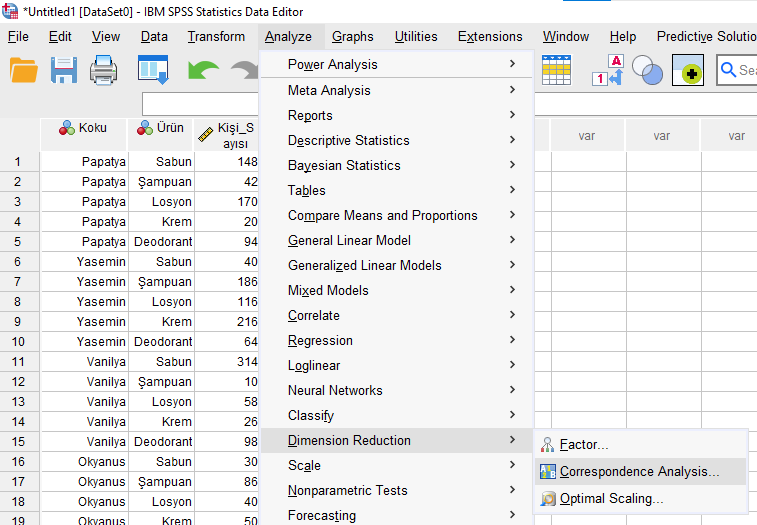
Task: Click the Use Variable Sets circles icon
Action: 648,71
